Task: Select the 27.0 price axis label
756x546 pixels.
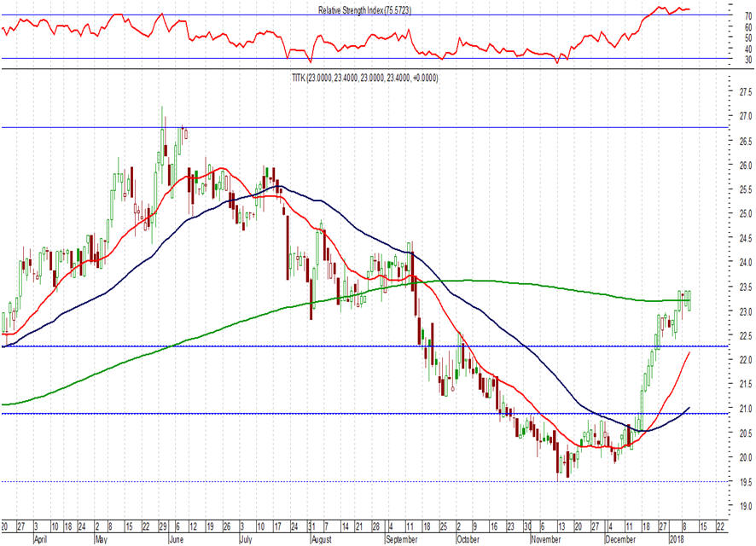Action: click(746, 116)
